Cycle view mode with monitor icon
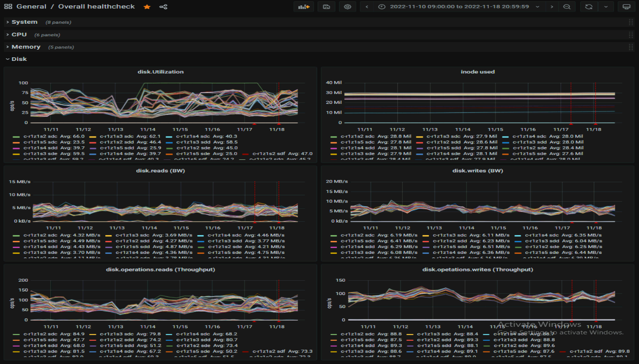 (x=626, y=7)
